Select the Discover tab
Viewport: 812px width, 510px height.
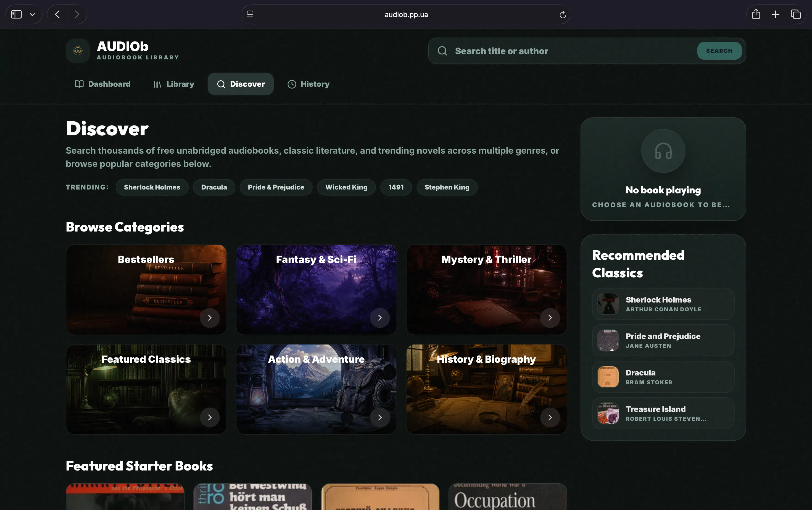click(x=241, y=84)
